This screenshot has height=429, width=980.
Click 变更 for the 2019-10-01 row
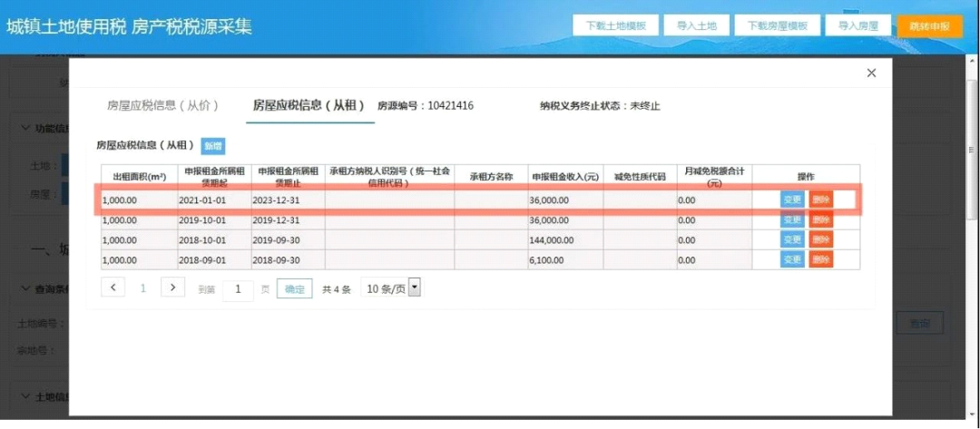(792, 219)
